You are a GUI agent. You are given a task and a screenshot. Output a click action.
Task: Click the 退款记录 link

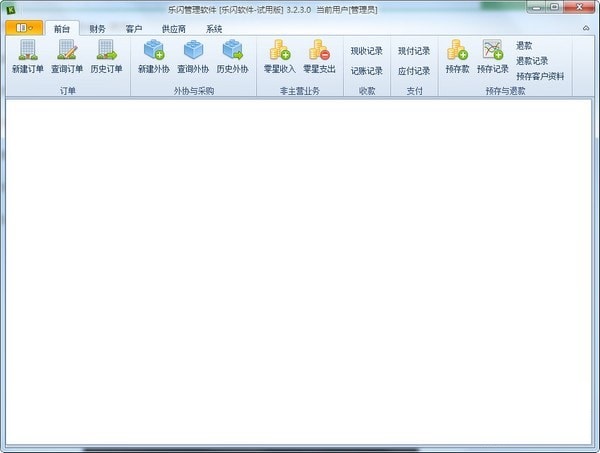(532, 61)
